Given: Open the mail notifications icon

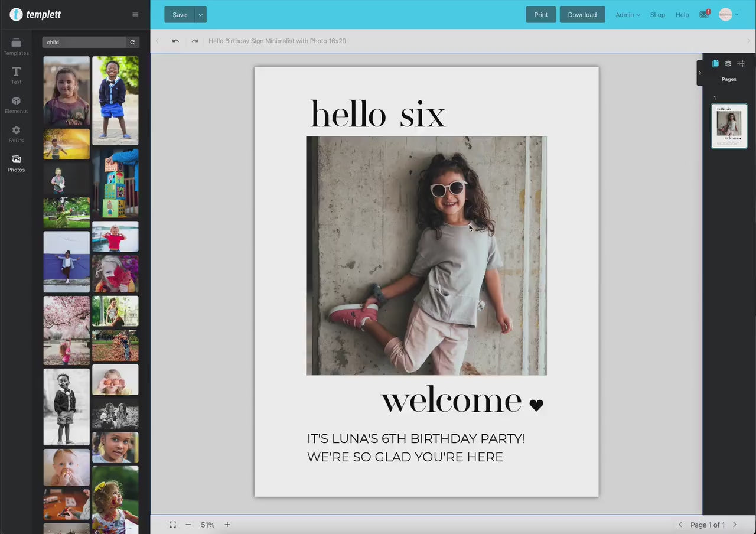Looking at the screenshot, I should coord(704,14).
